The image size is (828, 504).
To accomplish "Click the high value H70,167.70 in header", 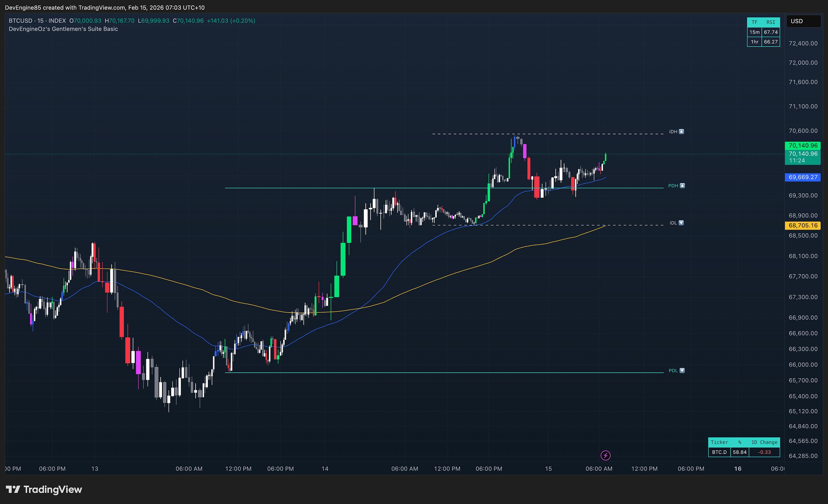I will [120, 21].
